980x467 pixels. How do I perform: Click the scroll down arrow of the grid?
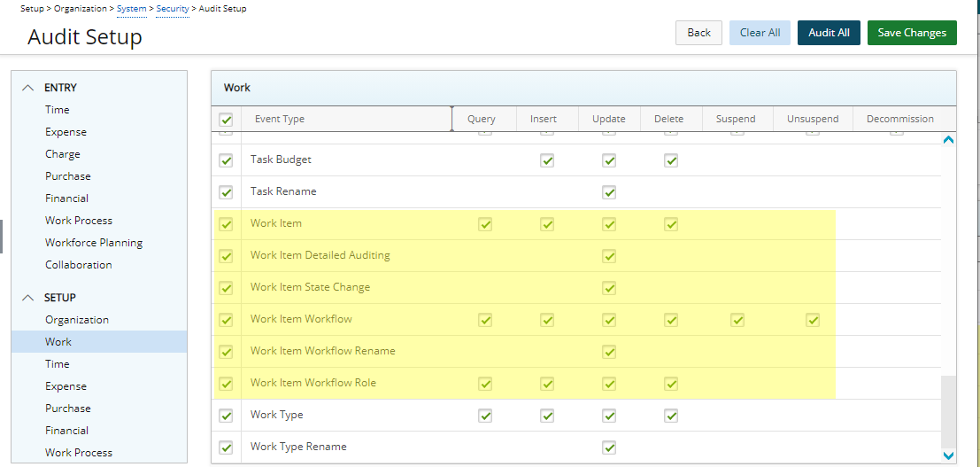click(x=948, y=455)
